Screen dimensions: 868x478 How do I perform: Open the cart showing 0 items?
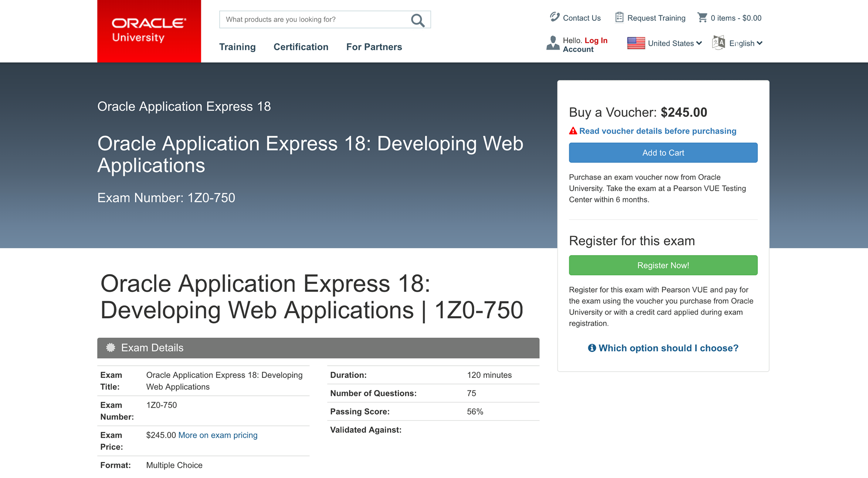(736, 18)
